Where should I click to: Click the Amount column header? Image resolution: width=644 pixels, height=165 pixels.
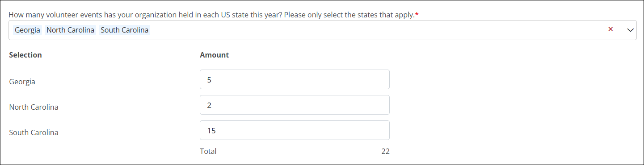(215, 55)
